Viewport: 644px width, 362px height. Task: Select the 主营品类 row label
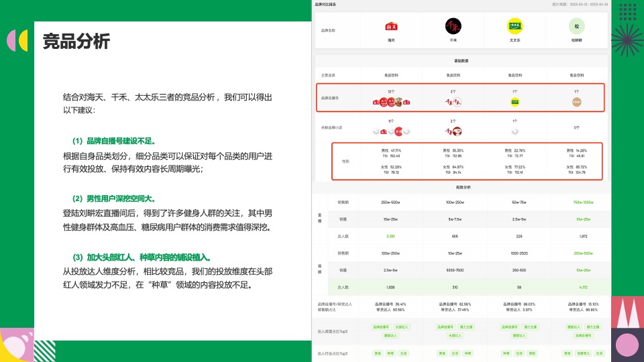[328, 76]
